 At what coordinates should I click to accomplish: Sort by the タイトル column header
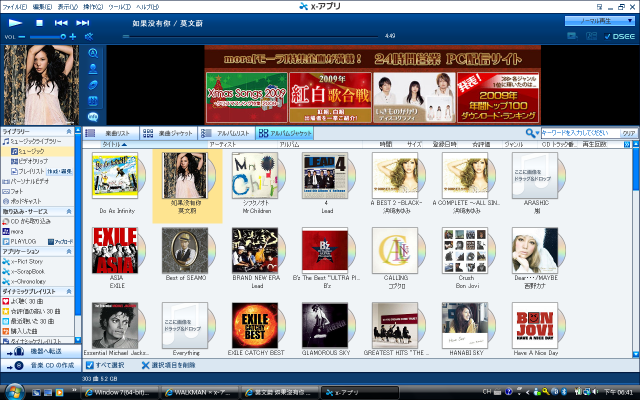pos(114,144)
